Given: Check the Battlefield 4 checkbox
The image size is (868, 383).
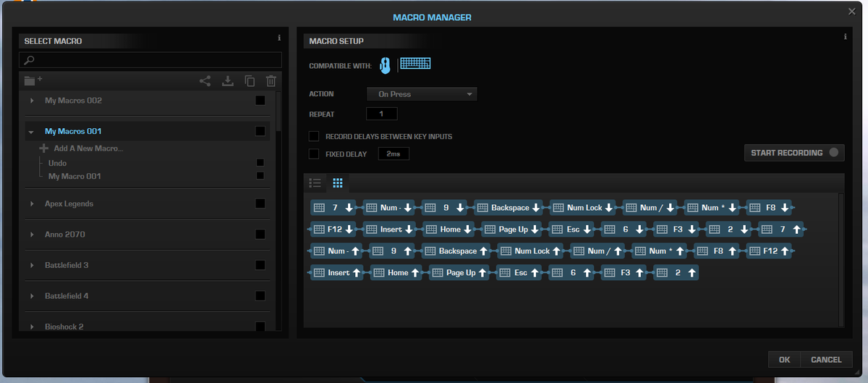Looking at the screenshot, I should [x=260, y=296].
